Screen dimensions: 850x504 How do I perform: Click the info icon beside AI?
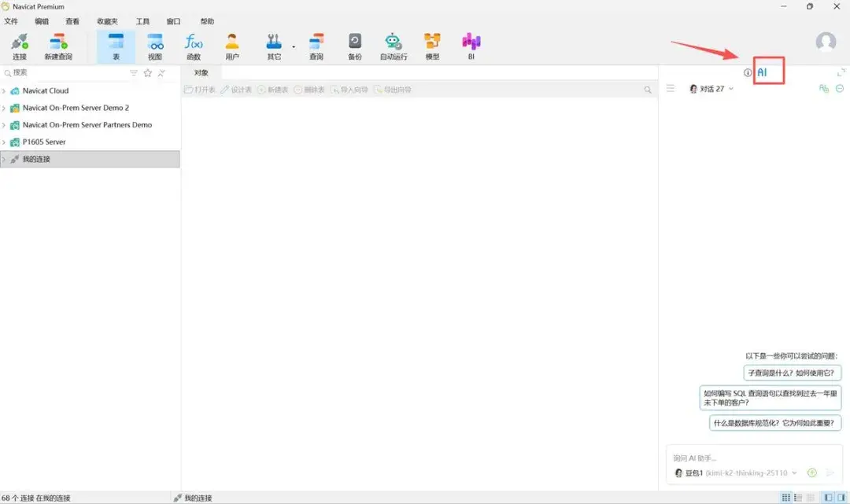pyautogui.click(x=748, y=72)
